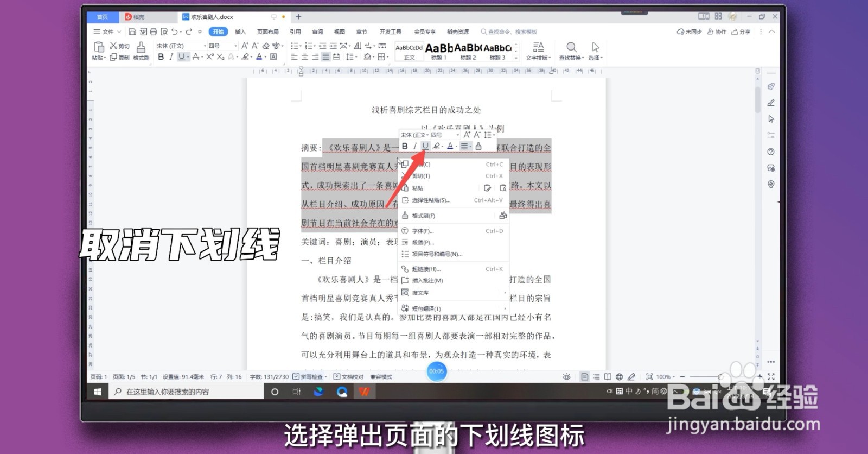Click the ribbon text highlight color button
This screenshot has width=868, height=454.
tap(245, 56)
